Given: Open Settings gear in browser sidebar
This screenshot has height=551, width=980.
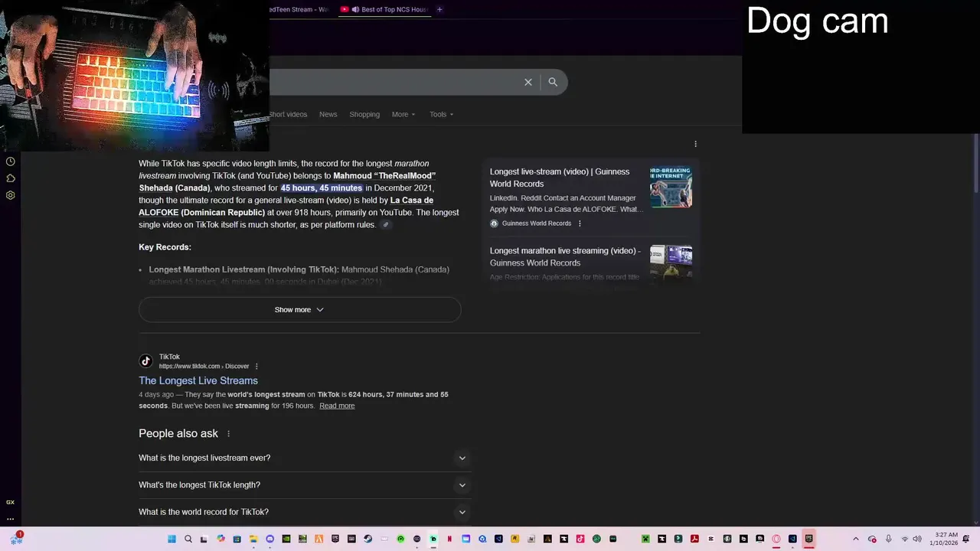Looking at the screenshot, I should click(x=11, y=195).
